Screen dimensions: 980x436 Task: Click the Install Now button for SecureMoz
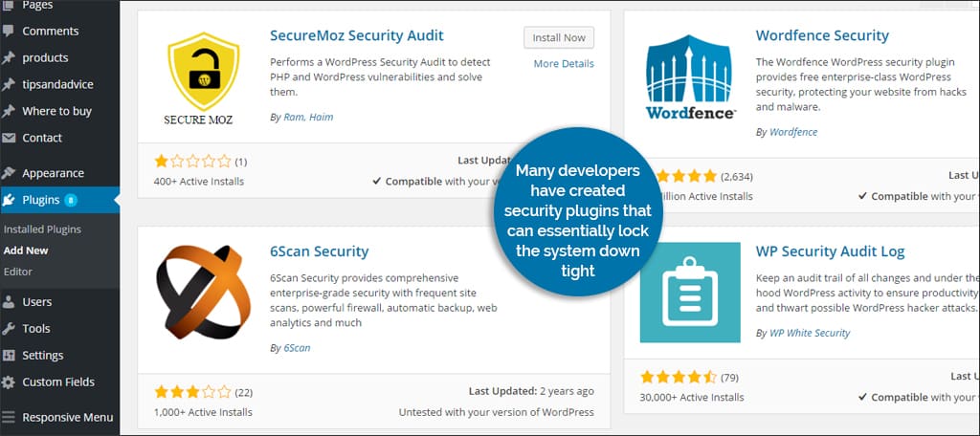pos(559,37)
